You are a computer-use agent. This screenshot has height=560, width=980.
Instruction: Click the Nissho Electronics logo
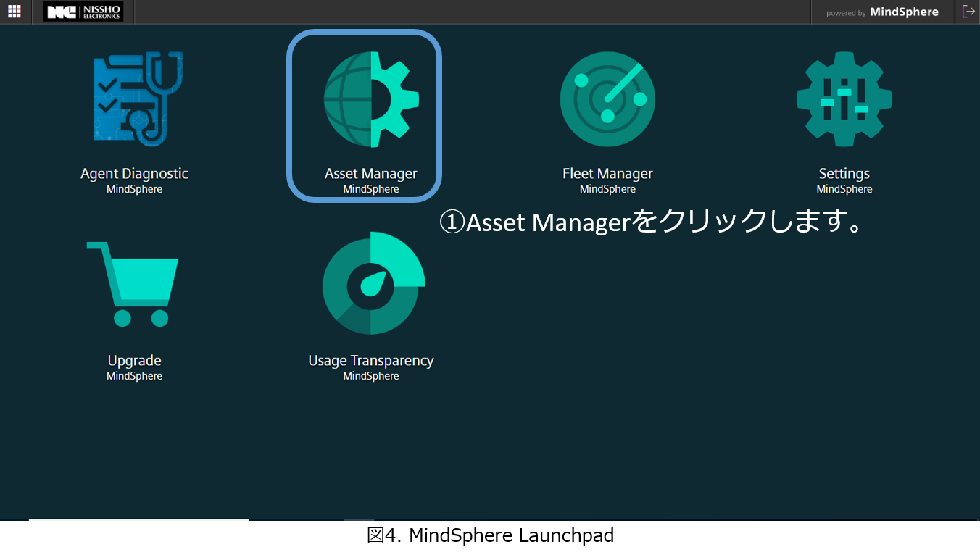[x=83, y=12]
